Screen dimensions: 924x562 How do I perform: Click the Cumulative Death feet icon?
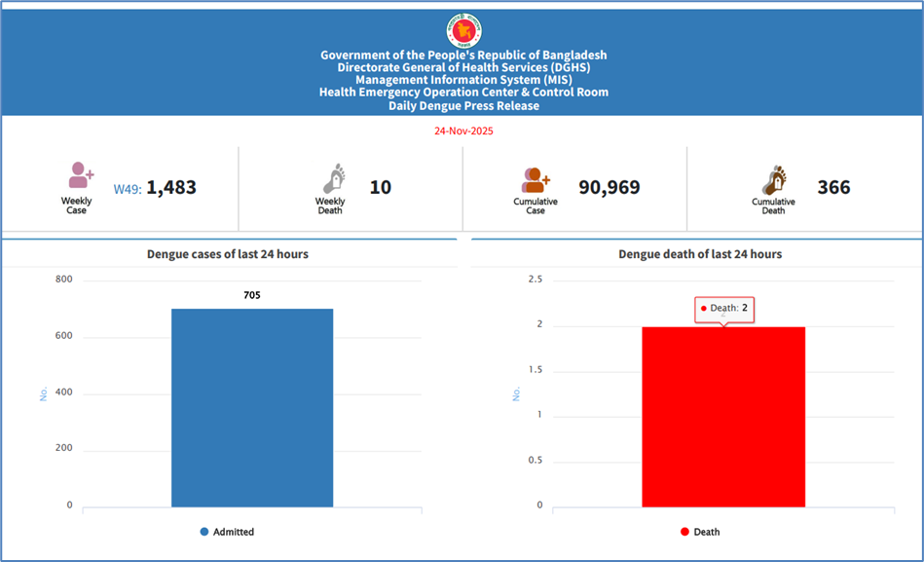(774, 180)
